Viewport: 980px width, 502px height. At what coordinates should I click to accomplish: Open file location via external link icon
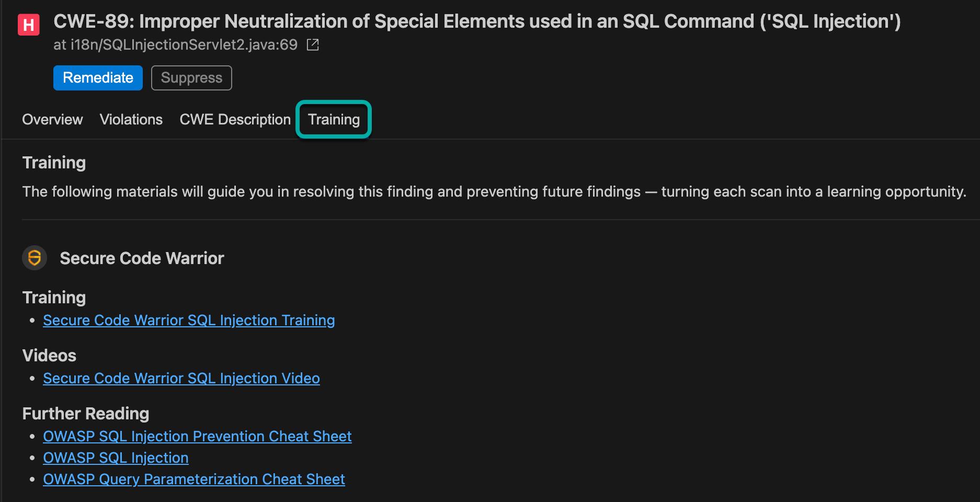(x=313, y=45)
